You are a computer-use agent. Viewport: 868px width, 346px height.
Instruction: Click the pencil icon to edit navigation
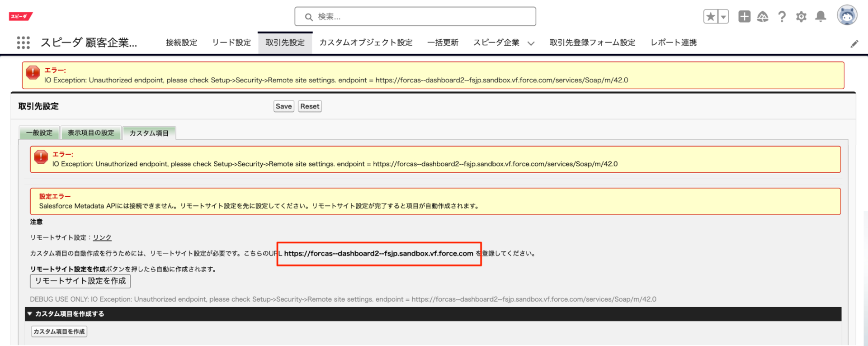coord(854,44)
